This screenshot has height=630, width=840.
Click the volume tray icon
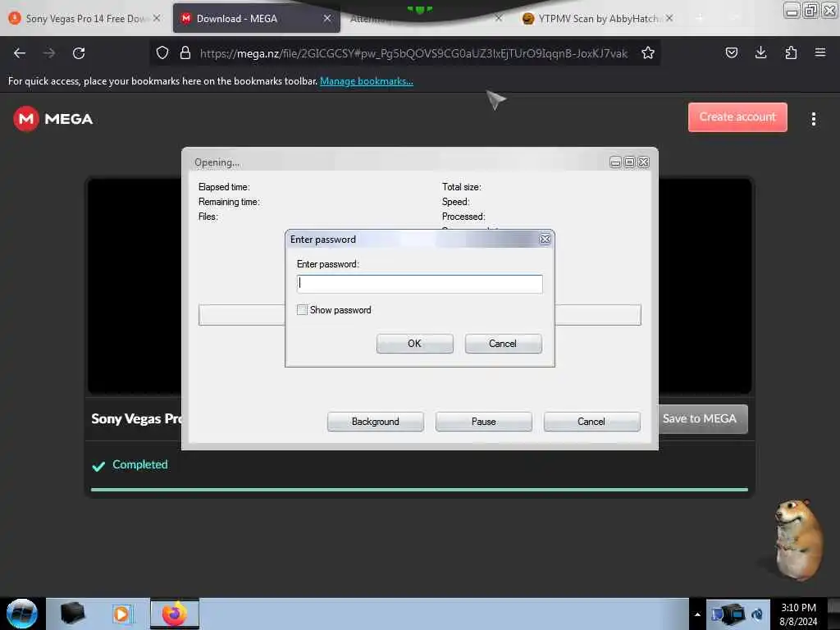pyautogui.click(x=757, y=614)
